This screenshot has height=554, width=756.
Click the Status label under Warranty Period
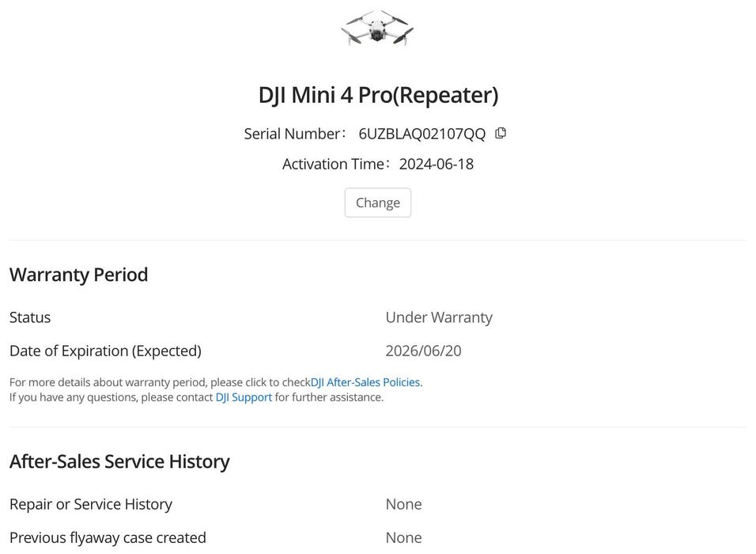point(30,317)
